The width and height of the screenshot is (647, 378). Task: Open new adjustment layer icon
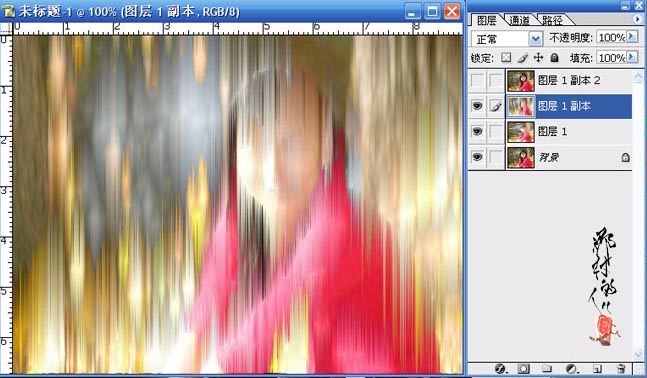point(572,368)
